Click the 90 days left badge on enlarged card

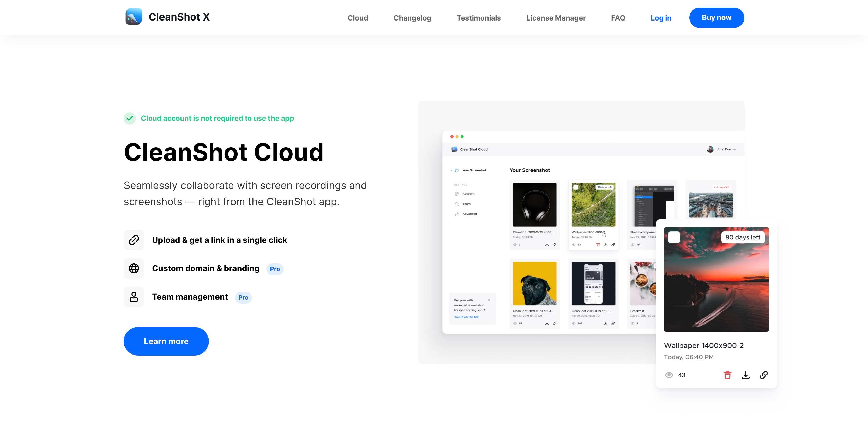(x=743, y=237)
